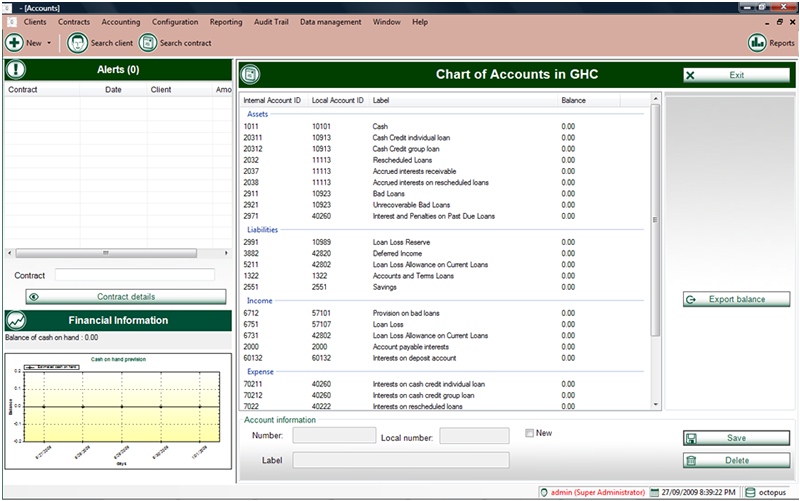The width and height of the screenshot is (800, 501).
Task: Click the Save button
Action: pos(736,438)
